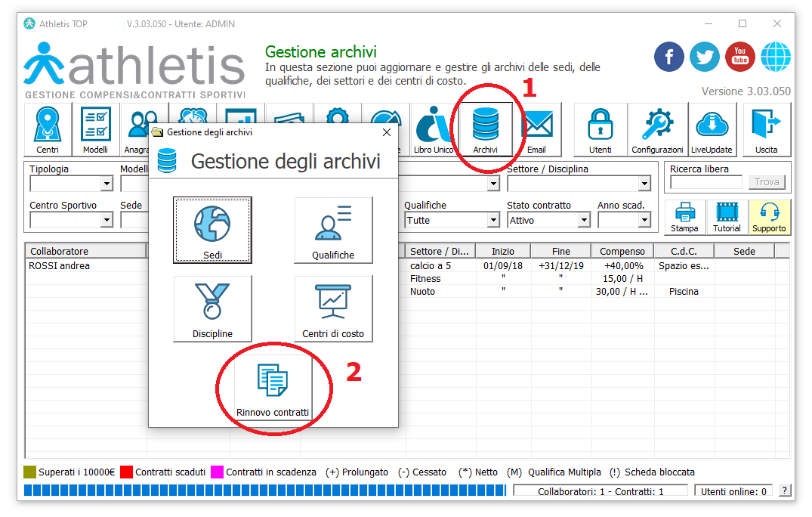Sort by Collaboratore column header
812x517 pixels.
86,251
